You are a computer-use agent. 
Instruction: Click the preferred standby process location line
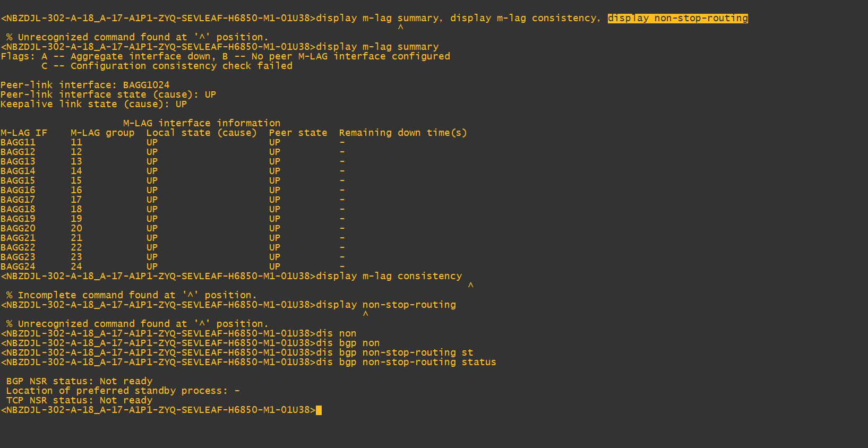tap(123, 391)
